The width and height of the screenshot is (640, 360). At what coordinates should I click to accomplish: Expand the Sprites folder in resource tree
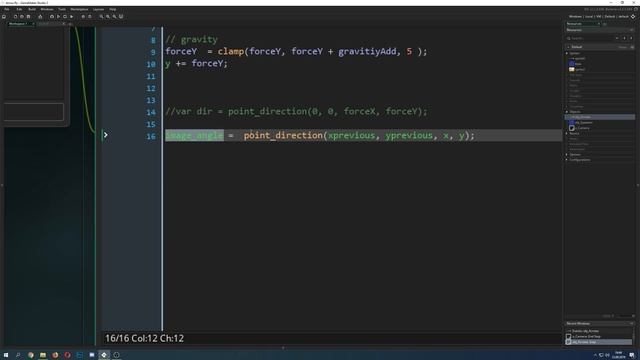click(567, 53)
